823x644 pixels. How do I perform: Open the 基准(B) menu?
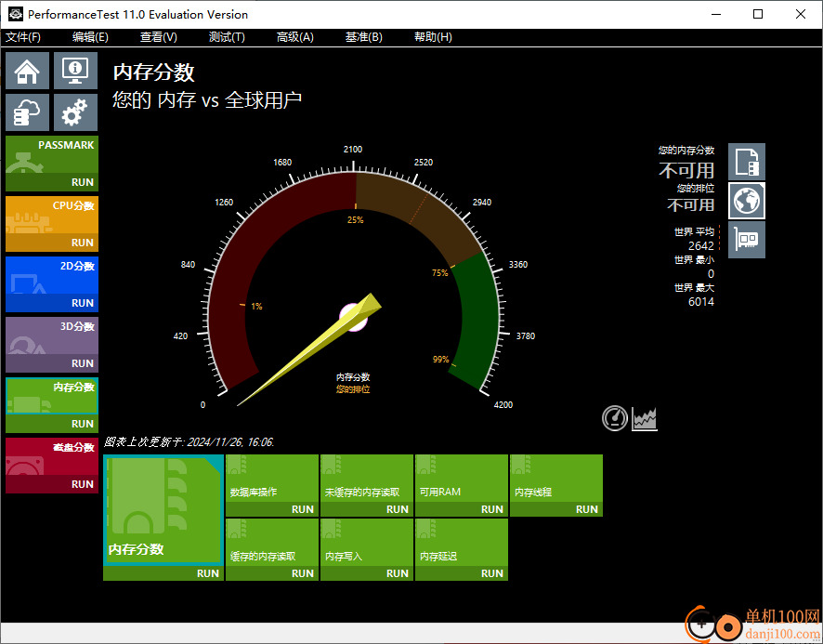(364, 37)
